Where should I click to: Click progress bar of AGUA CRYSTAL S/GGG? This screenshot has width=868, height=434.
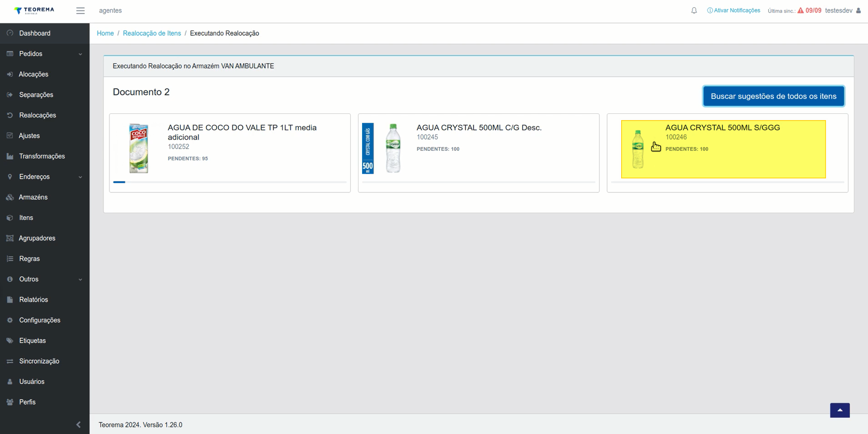727,182
